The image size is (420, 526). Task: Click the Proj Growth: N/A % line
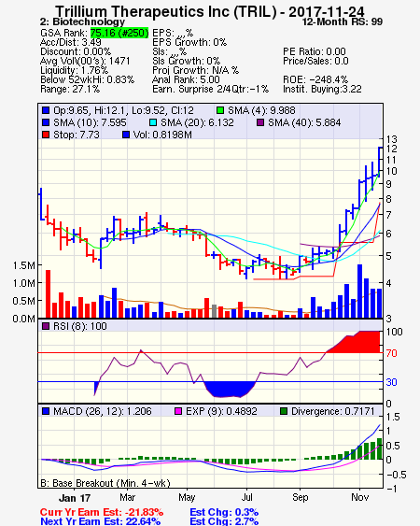tap(195, 70)
